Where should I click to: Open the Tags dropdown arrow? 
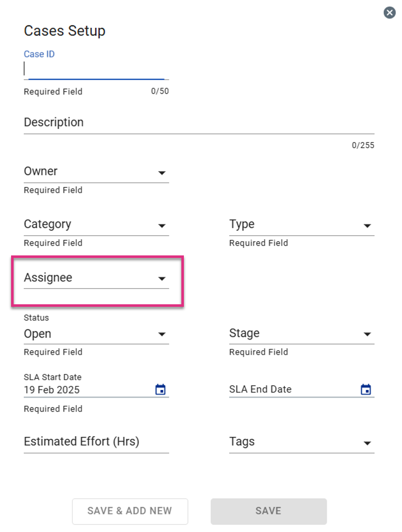point(367,443)
